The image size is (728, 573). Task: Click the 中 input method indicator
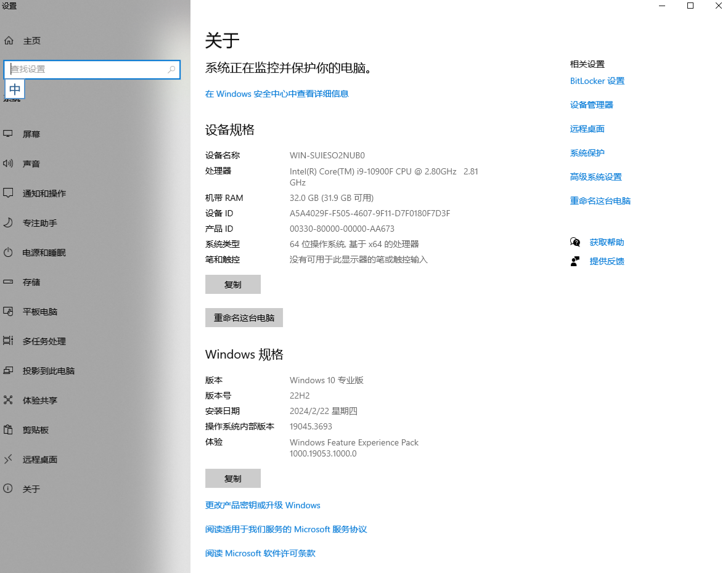(x=15, y=89)
